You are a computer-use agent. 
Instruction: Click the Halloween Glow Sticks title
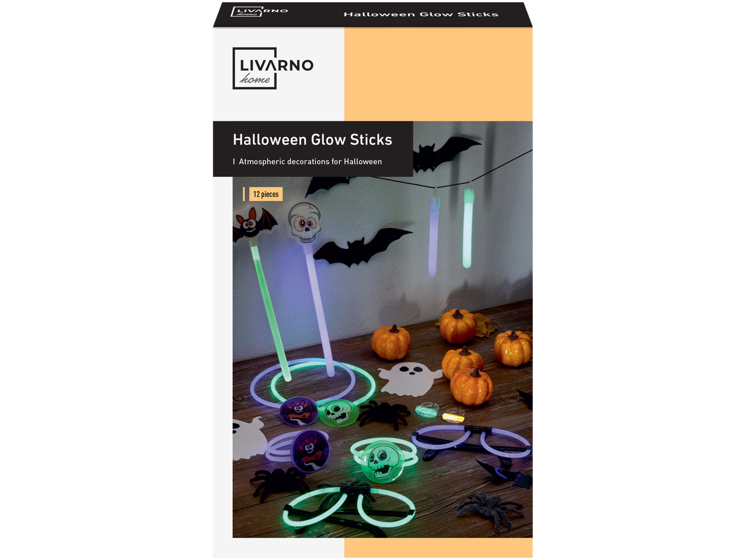pyautogui.click(x=312, y=140)
